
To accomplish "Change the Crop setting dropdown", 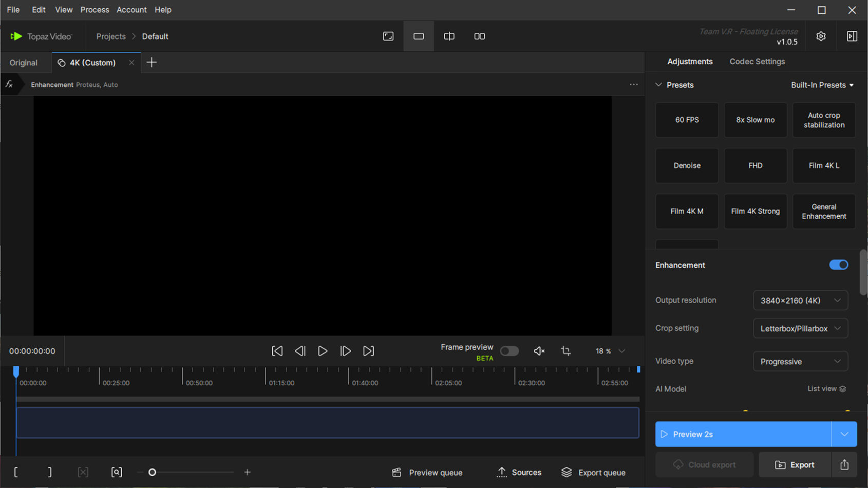I will coord(800,328).
